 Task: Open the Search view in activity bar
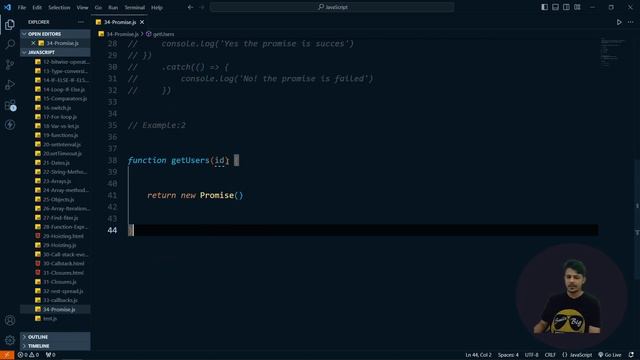coord(10,44)
